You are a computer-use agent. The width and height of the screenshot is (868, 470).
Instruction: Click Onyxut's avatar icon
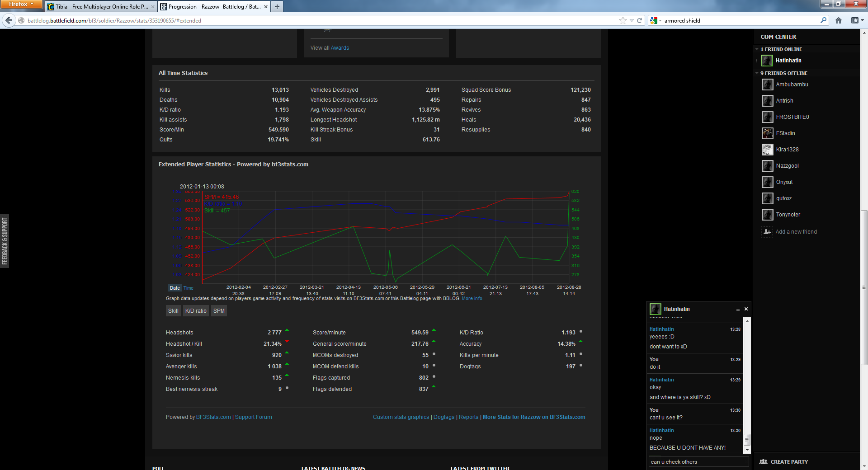(x=767, y=182)
